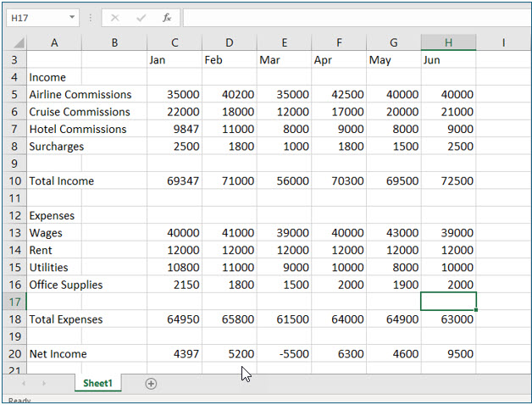Click the Feb header cell

tap(230, 60)
